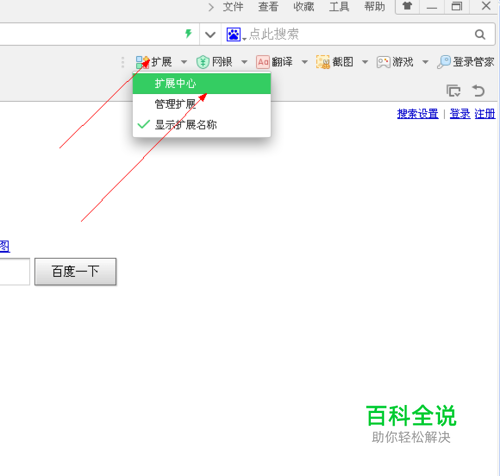Open the 扩展 extensions toolbar icon

pyautogui.click(x=143, y=62)
